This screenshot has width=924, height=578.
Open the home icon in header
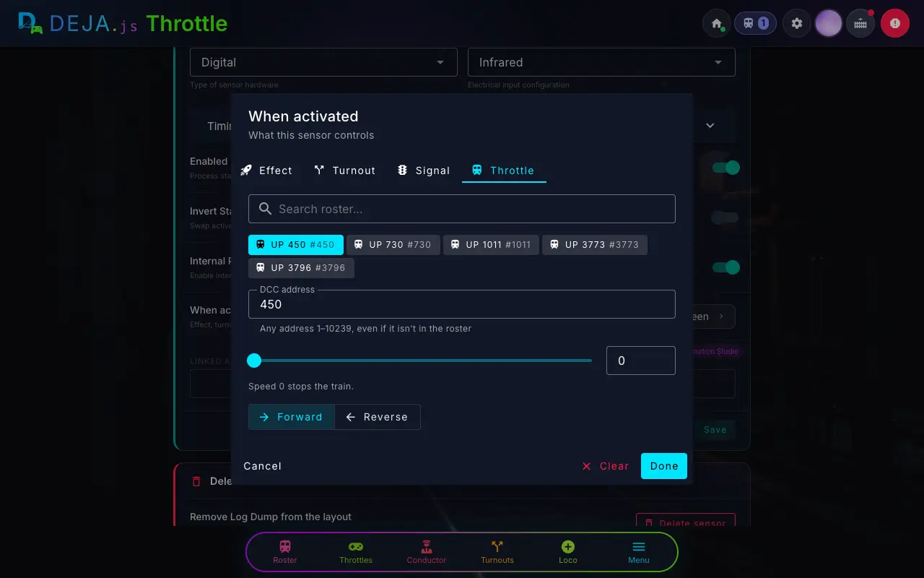[717, 23]
